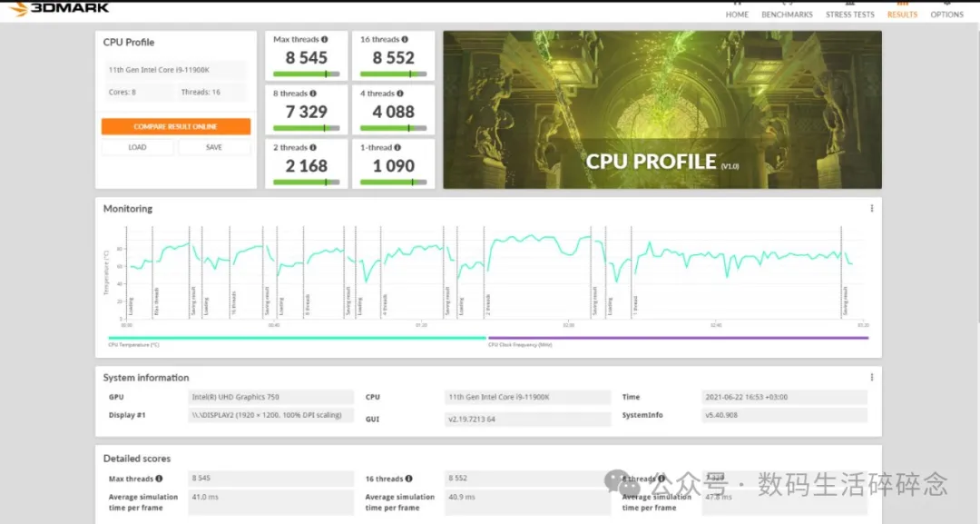
Task: Click the large 8 552 16 threads score
Action: pyautogui.click(x=393, y=57)
